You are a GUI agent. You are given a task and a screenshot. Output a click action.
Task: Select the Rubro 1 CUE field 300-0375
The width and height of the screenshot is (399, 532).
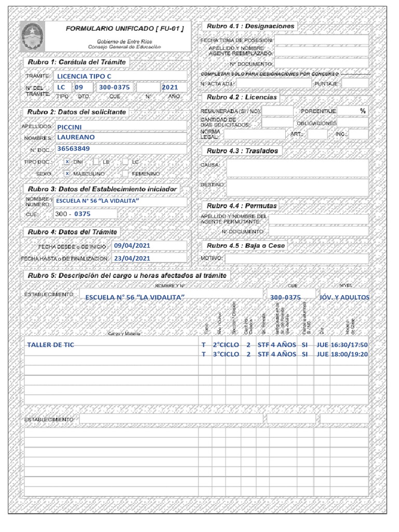[115, 87]
